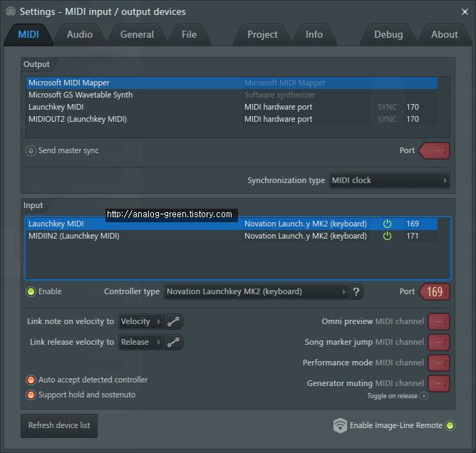Image resolution: width=476 pixels, height=453 pixels.
Task: Click Refresh device list button
Action: (59, 426)
